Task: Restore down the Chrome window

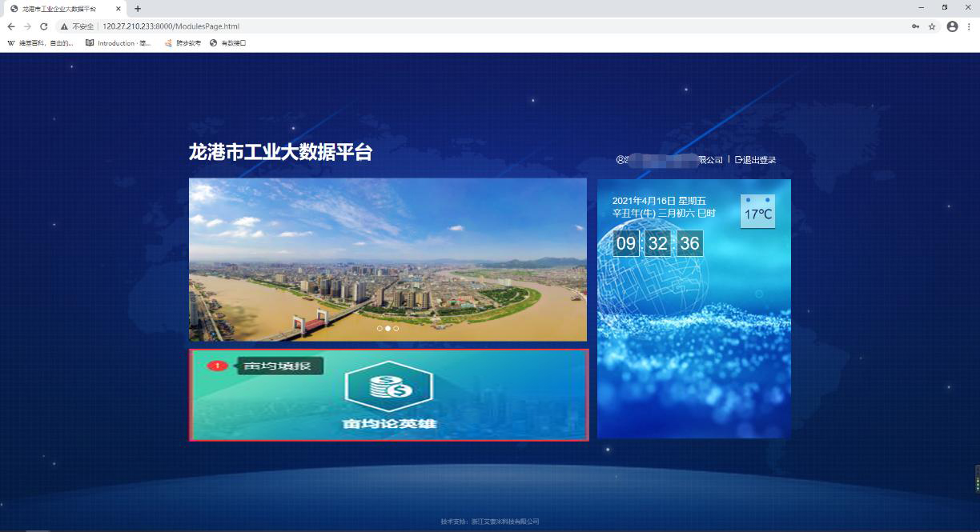Action: click(x=945, y=7)
